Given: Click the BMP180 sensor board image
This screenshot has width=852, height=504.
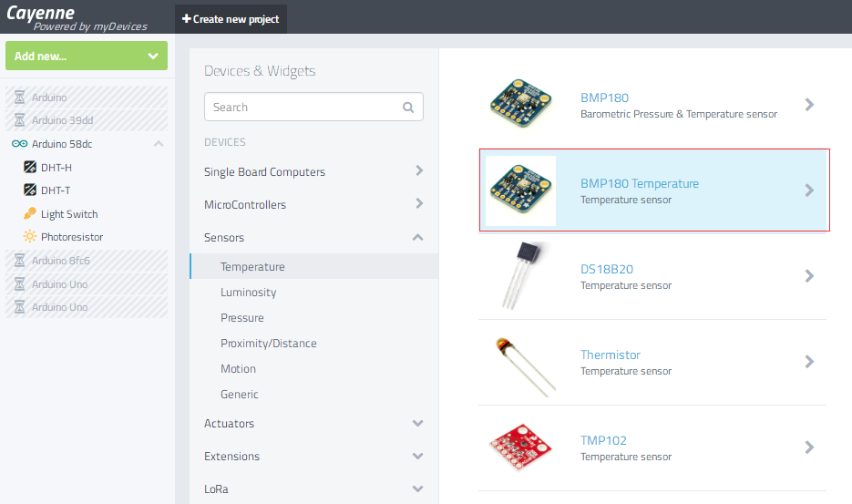Looking at the screenshot, I should tap(520, 103).
